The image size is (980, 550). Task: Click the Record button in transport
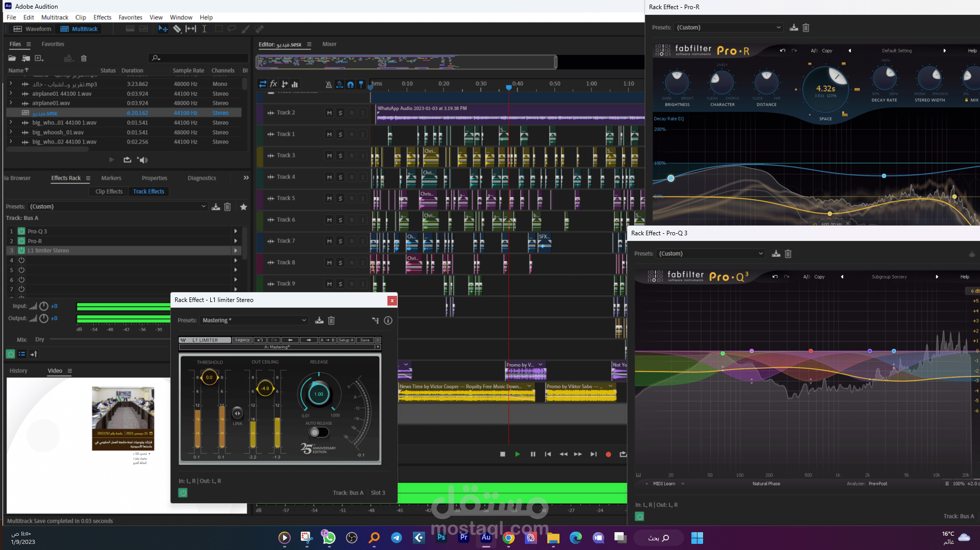click(608, 454)
